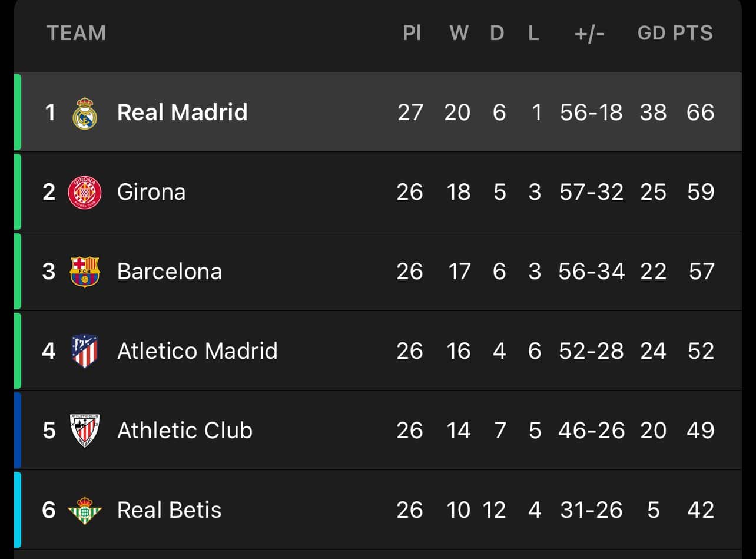Select the Real Betis team name
Image resolution: width=756 pixels, height=559 pixels.
(x=170, y=510)
